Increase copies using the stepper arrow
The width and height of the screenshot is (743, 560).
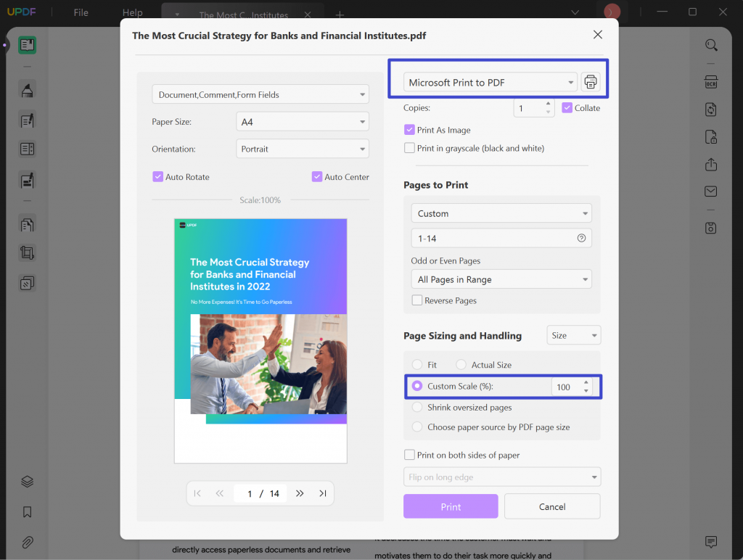coord(549,104)
